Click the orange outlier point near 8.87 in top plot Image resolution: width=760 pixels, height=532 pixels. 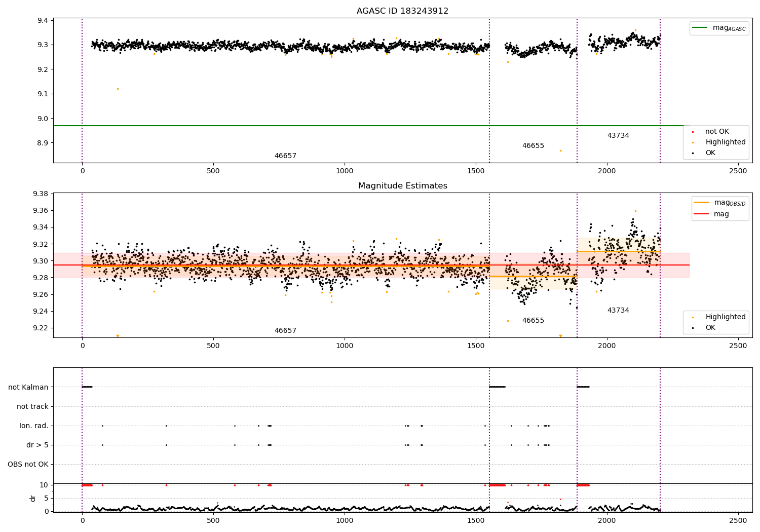pyautogui.click(x=560, y=151)
